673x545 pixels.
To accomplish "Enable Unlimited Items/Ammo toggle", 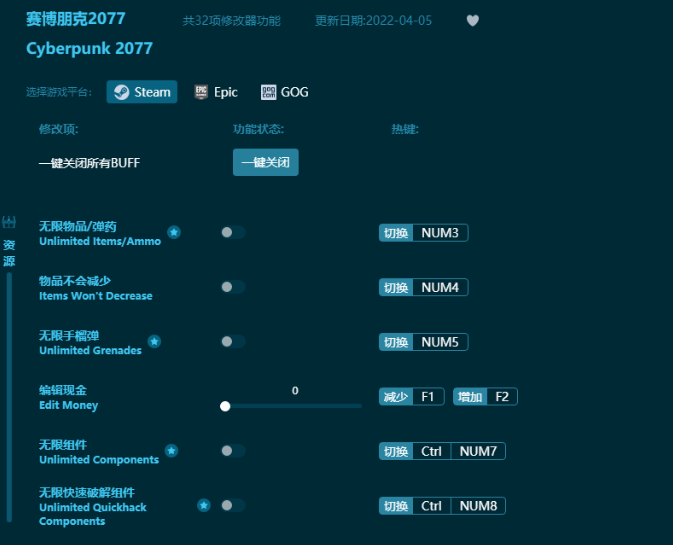I will (233, 232).
